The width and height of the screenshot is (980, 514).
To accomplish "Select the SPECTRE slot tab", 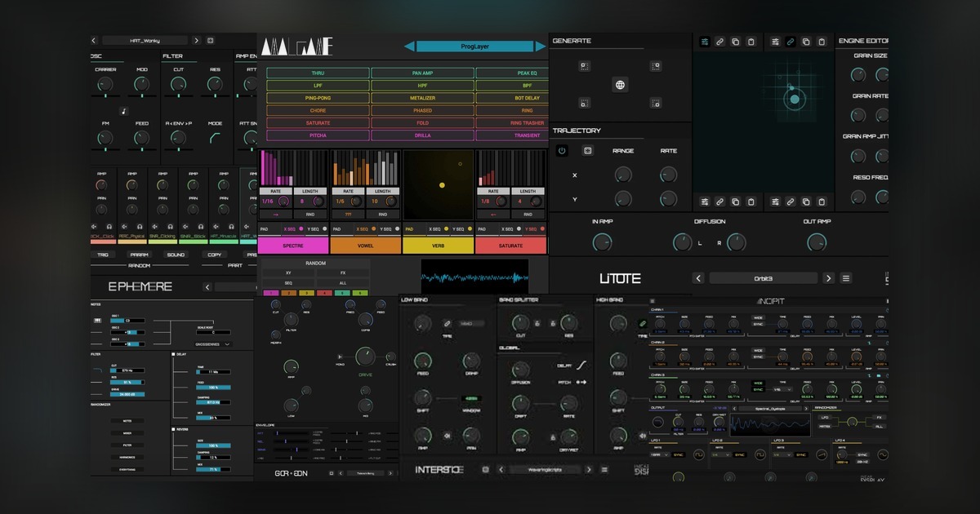I will [292, 245].
